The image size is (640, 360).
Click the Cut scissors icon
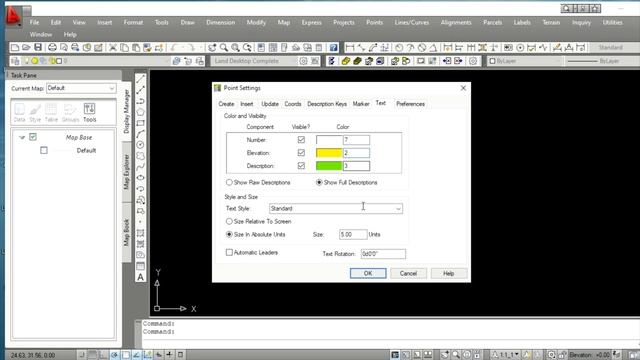point(113,48)
